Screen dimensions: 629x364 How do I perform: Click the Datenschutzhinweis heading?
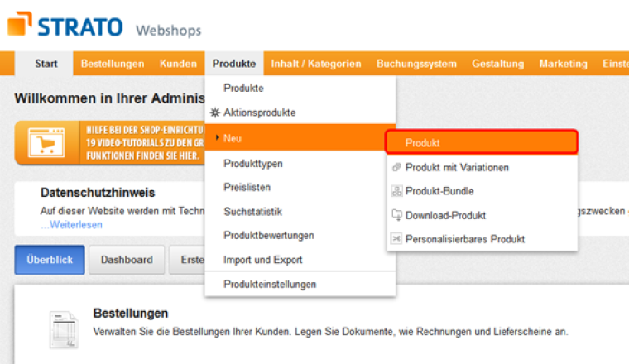(x=98, y=193)
